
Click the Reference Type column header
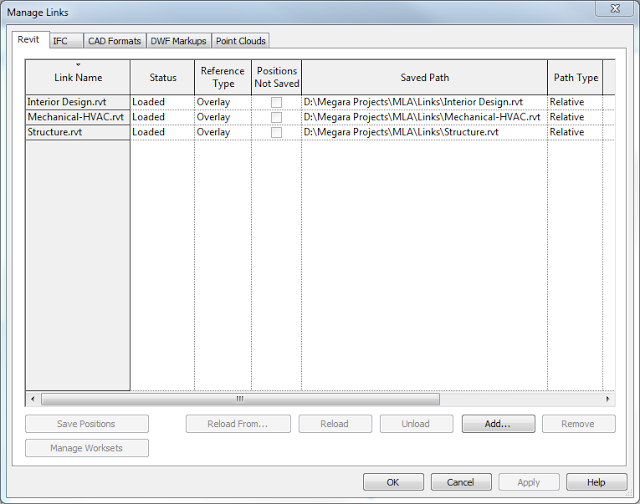click(x=223, y=77)
